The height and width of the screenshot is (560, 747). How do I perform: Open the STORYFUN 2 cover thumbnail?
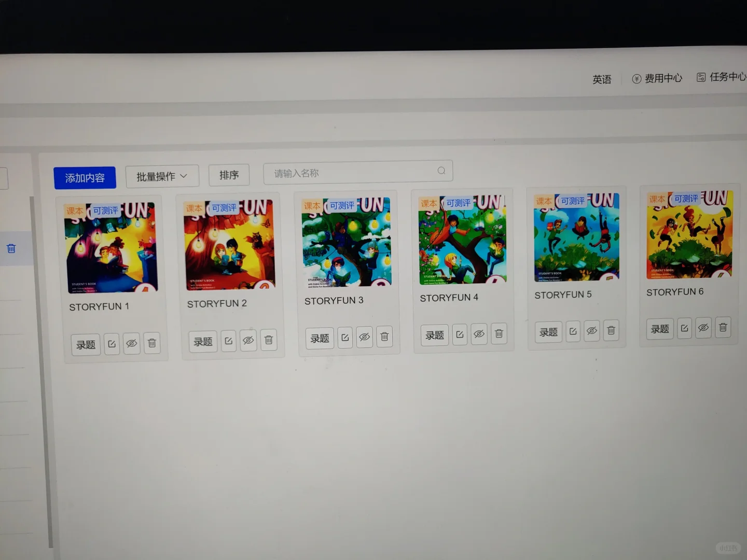[228, 244]
